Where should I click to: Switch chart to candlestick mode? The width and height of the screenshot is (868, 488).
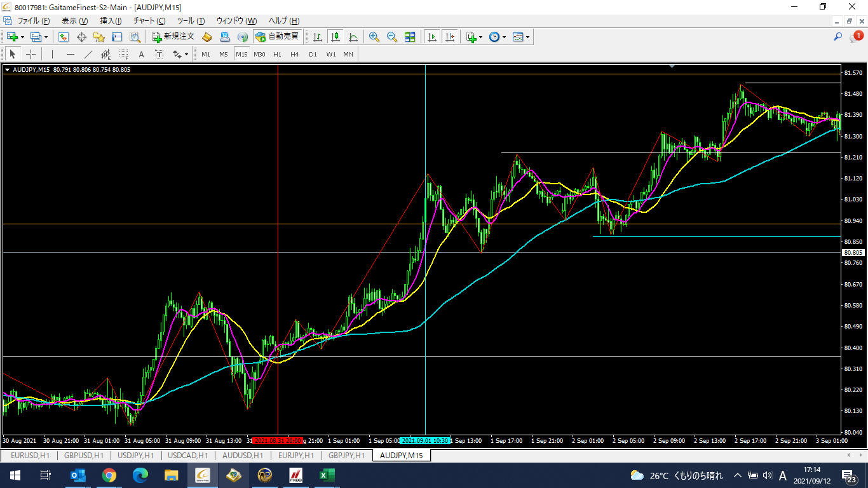point(335,37)
